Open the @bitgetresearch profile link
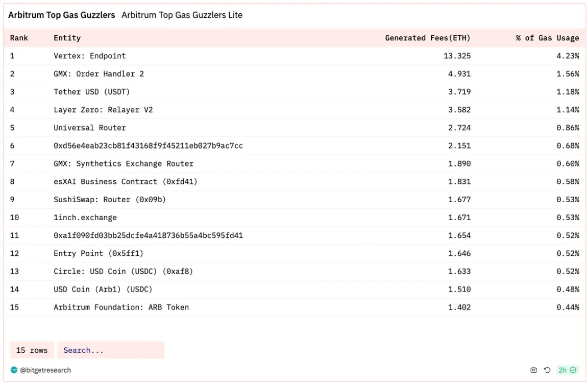Image resolution: width=588 pixels, height=385 pixels. pyautogui.click(x=45, y=370)
